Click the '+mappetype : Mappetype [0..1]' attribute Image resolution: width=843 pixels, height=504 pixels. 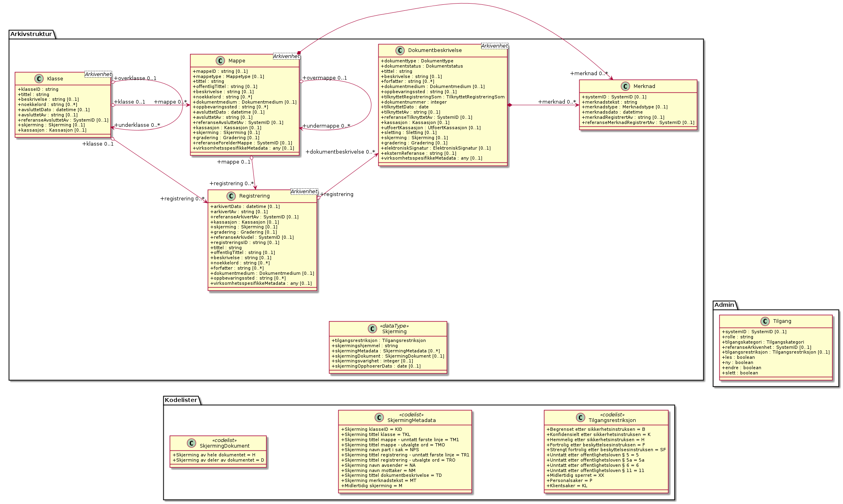[228, 77]
